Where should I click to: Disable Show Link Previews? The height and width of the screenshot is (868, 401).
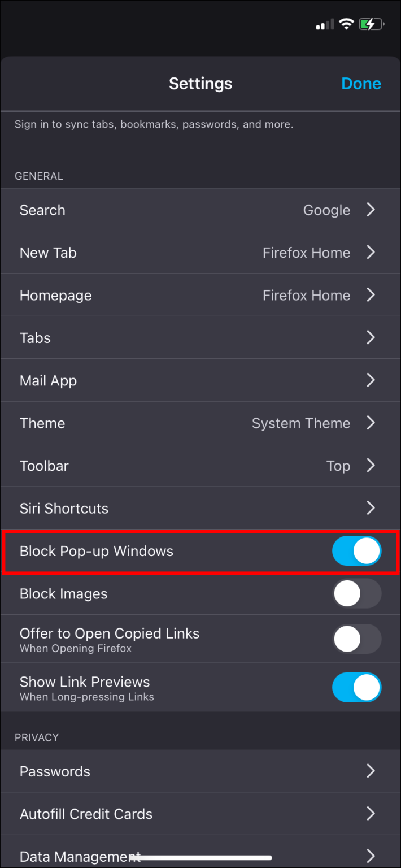pos(356,687)
